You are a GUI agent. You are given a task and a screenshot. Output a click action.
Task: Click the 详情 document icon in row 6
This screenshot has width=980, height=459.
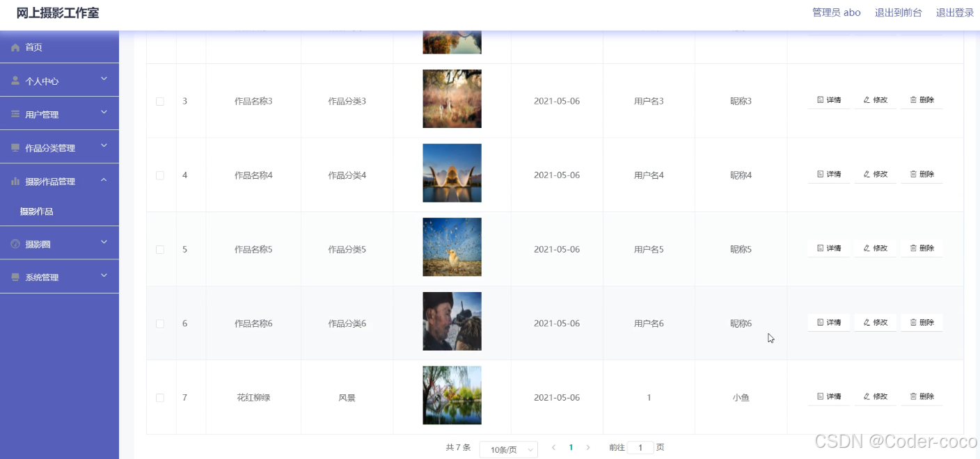pyautogui.click(x=820, y=322)
